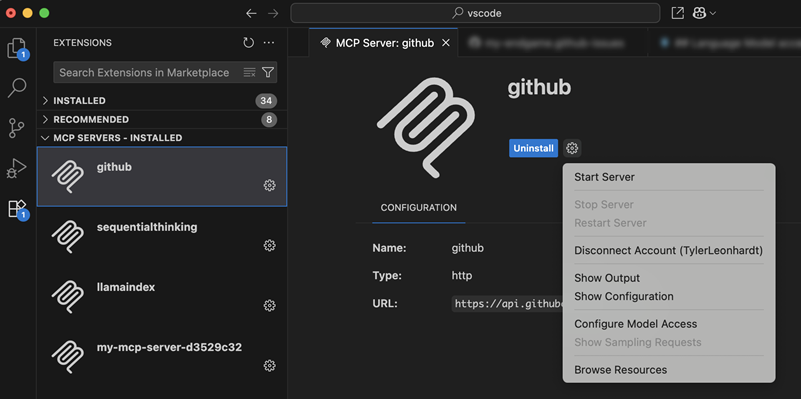Viewport: 801px width, 399px height.
Task: Expand the INSTALLED section
Action: click(162, 101)
